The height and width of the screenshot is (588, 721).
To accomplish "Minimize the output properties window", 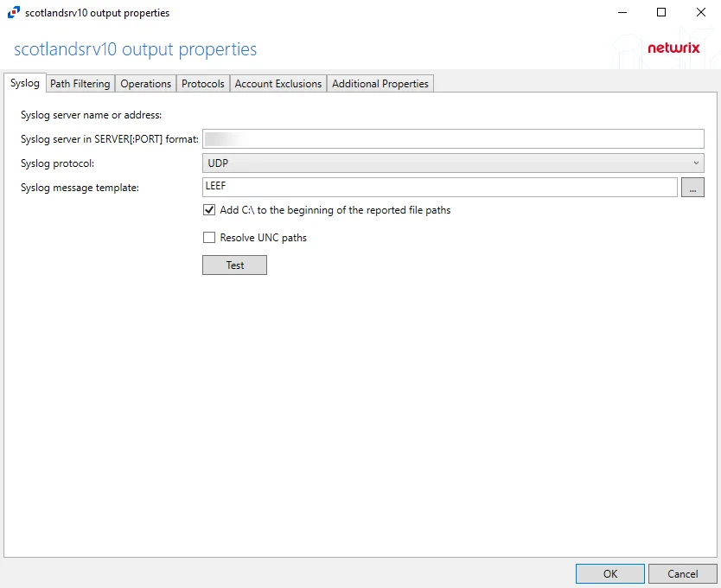I will click(622, 12).
